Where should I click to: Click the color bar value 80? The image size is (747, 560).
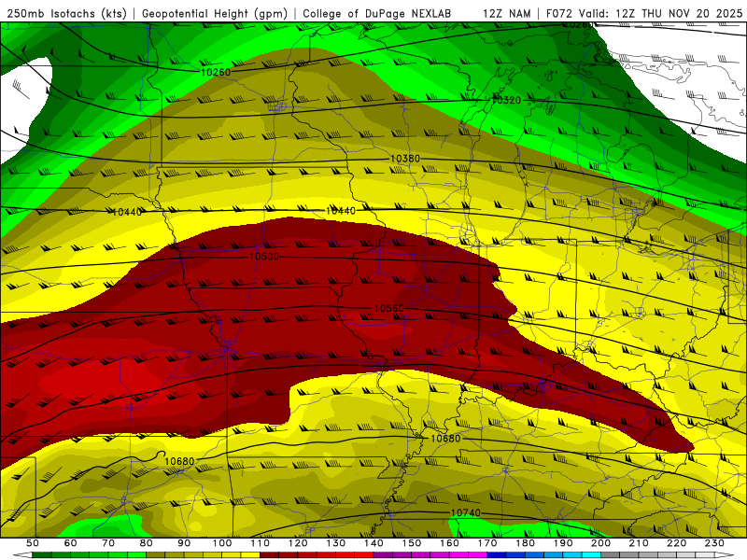coord(147,543)
